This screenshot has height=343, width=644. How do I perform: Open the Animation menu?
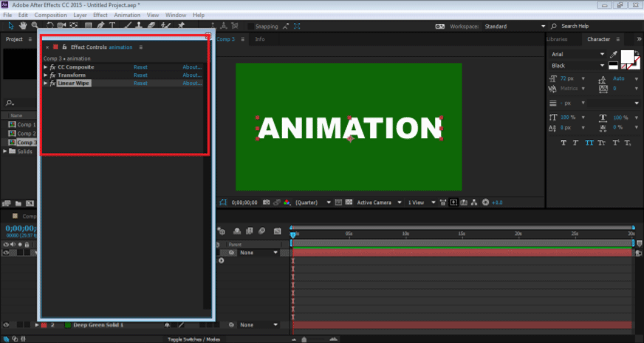pyautogui.click(x=127, y=15)
